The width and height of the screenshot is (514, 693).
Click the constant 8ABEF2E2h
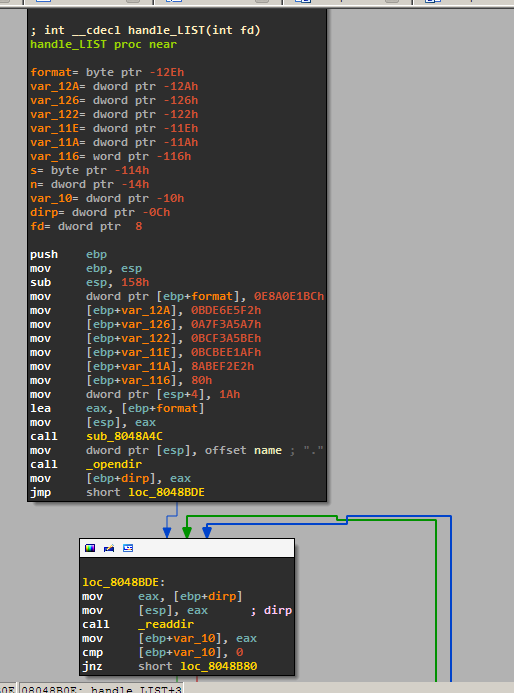point(222,366)
